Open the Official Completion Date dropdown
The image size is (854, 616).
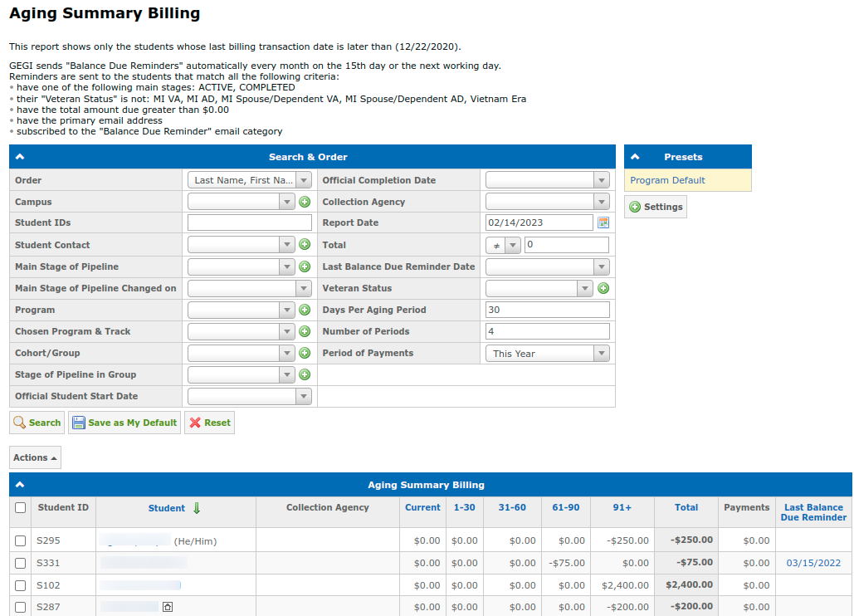pos(548,179)
